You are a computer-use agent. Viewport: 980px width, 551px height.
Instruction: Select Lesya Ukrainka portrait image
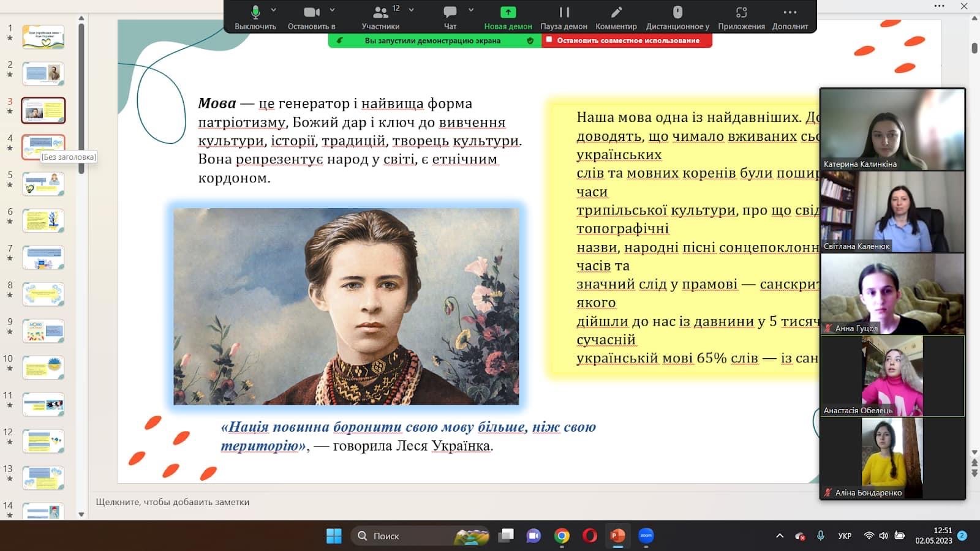click(x=346, y=306)
